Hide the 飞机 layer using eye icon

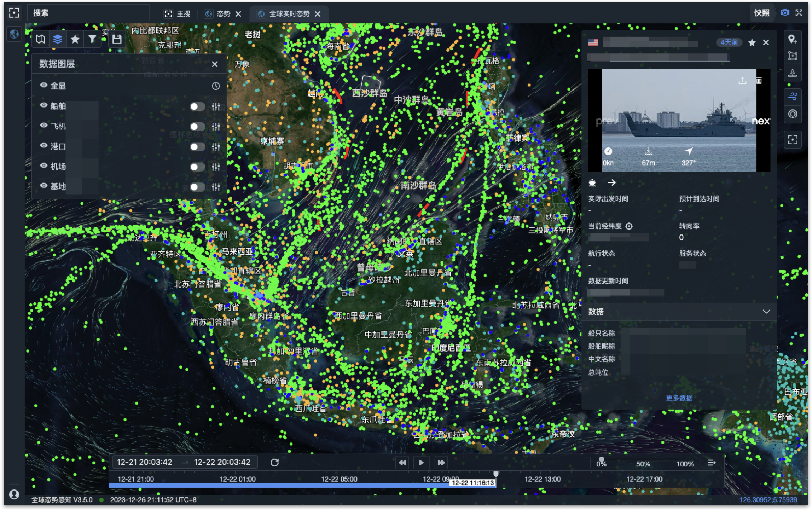[44, 126]
